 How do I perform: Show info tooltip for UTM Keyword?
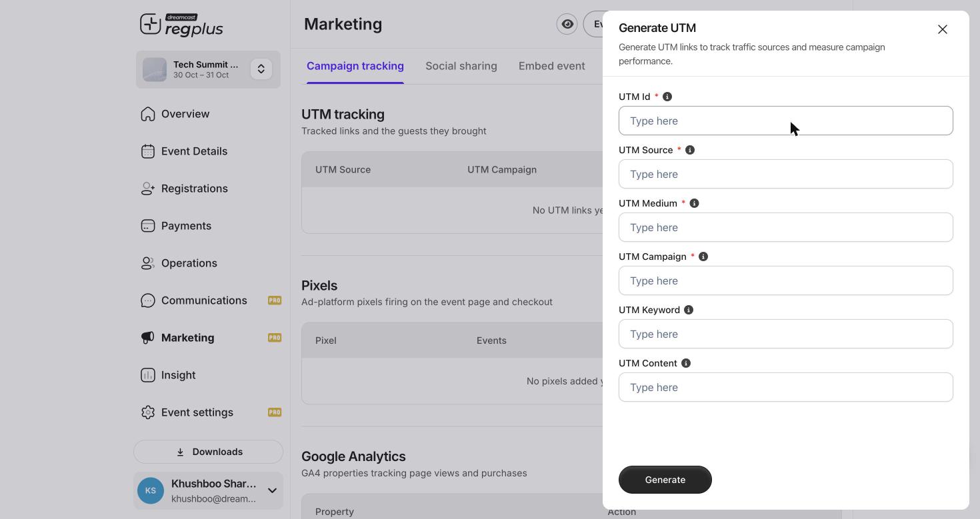click(x=689, y=310)
